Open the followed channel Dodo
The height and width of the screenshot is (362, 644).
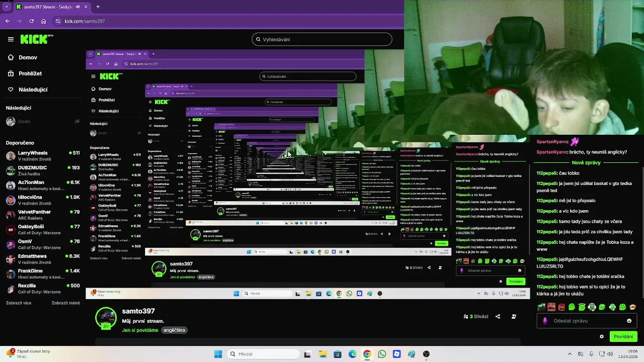[43, 121]
